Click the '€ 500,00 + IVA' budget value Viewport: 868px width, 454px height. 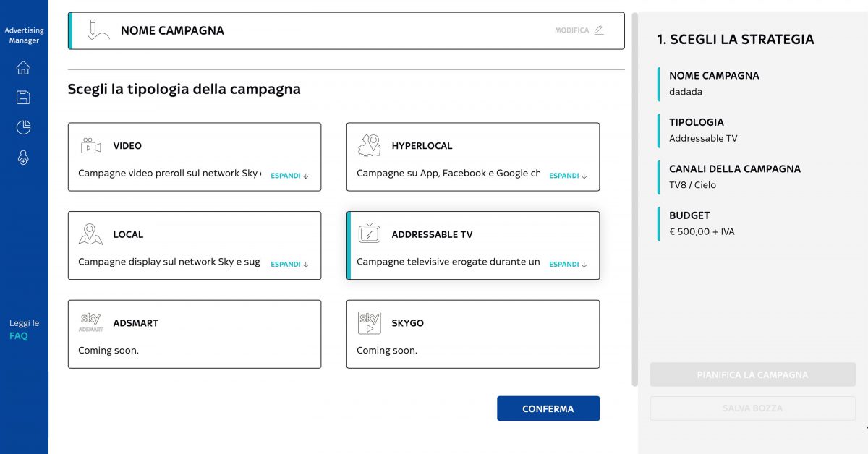702,232
